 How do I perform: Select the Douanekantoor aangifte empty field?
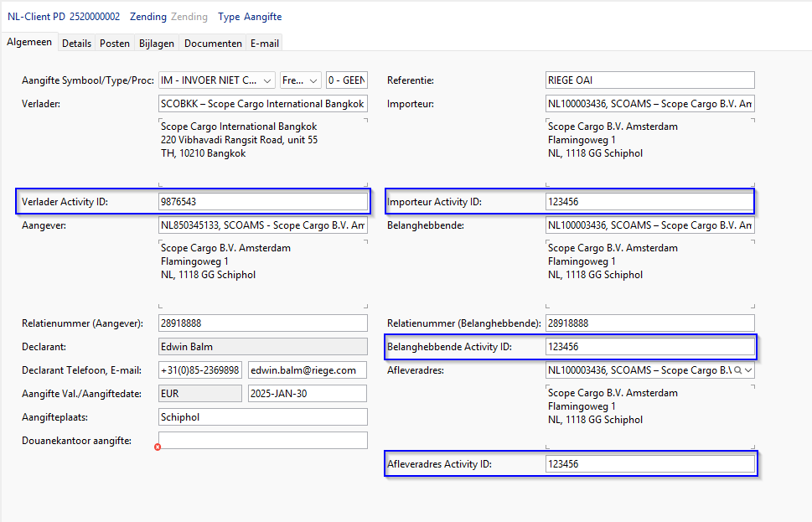click(262, 441)
